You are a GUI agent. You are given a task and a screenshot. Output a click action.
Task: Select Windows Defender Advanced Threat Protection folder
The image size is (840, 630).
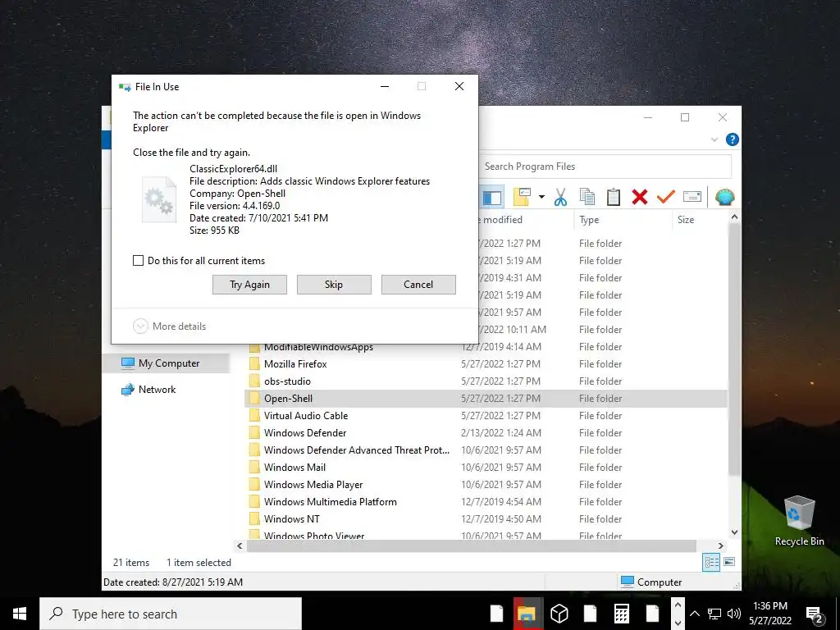point(356,450)
